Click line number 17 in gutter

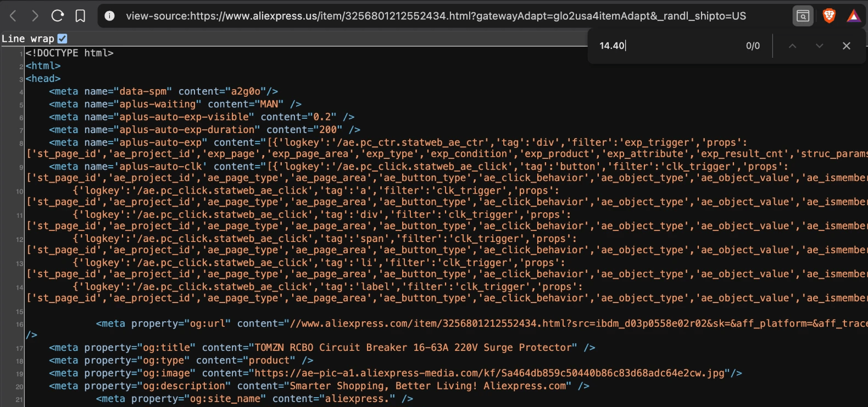click(x=20, y=348)
